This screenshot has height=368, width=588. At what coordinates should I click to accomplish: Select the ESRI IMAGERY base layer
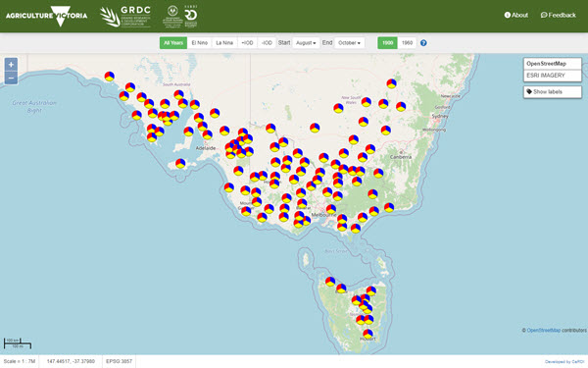553,76
